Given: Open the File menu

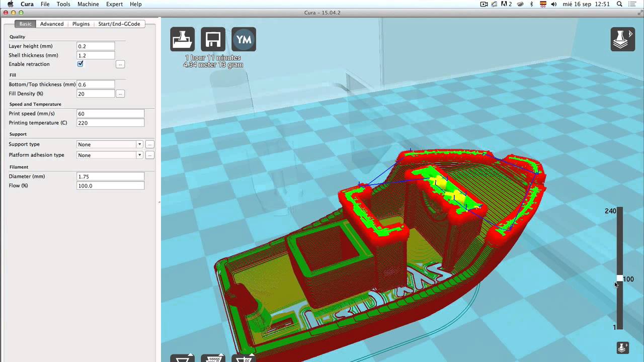Looking at the screenshot, I should 45,4.
